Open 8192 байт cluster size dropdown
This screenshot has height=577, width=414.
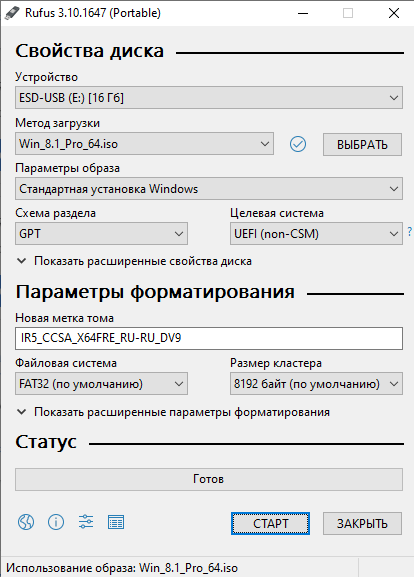click(x=316, y=384)
